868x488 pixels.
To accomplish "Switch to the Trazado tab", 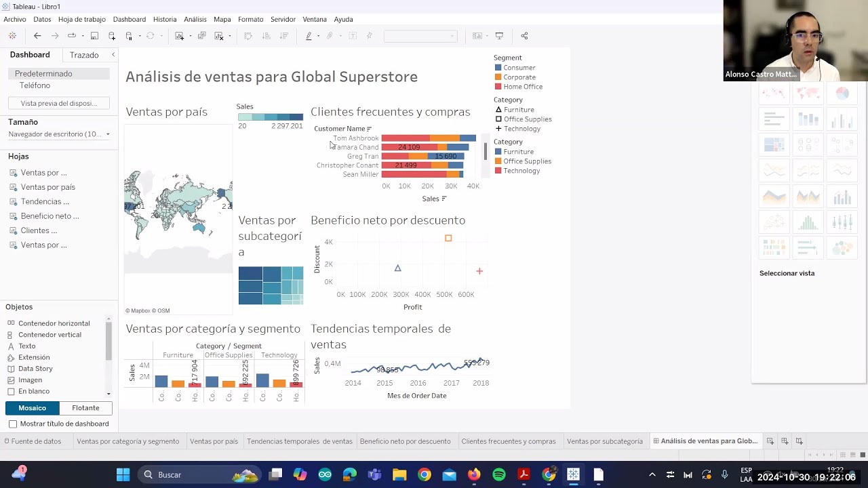I will [x=84, y=55].
